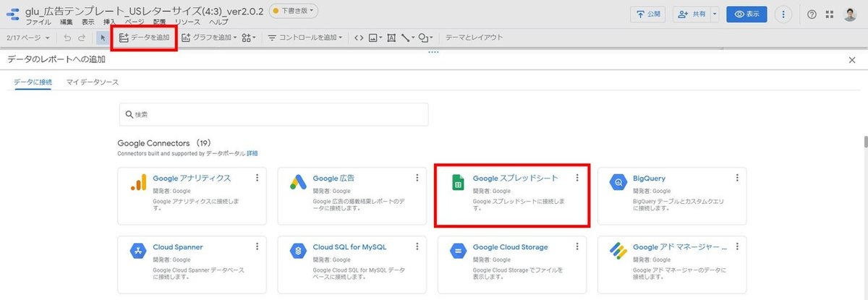Select the Google スプレッドシート connector
Viewport: 868px width, 300px height.
point(512,197)
